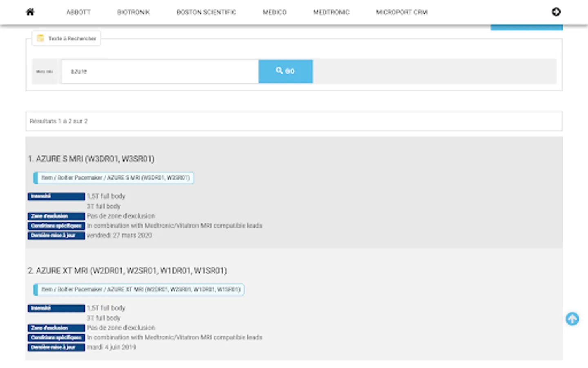
Task: Click Conditions spécifiques label of AZURE XT MRI
Action: pyautogui.click(x=56, y=337)
